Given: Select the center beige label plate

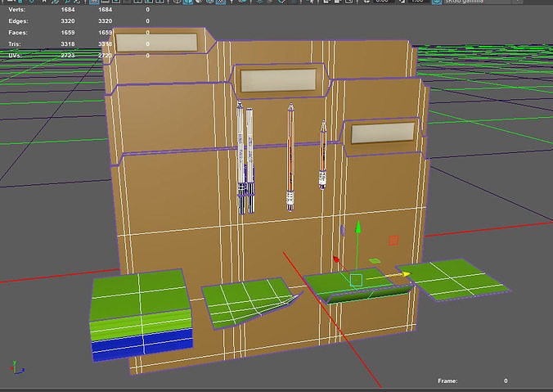Looking at the screenshot, I should (276, 79).
